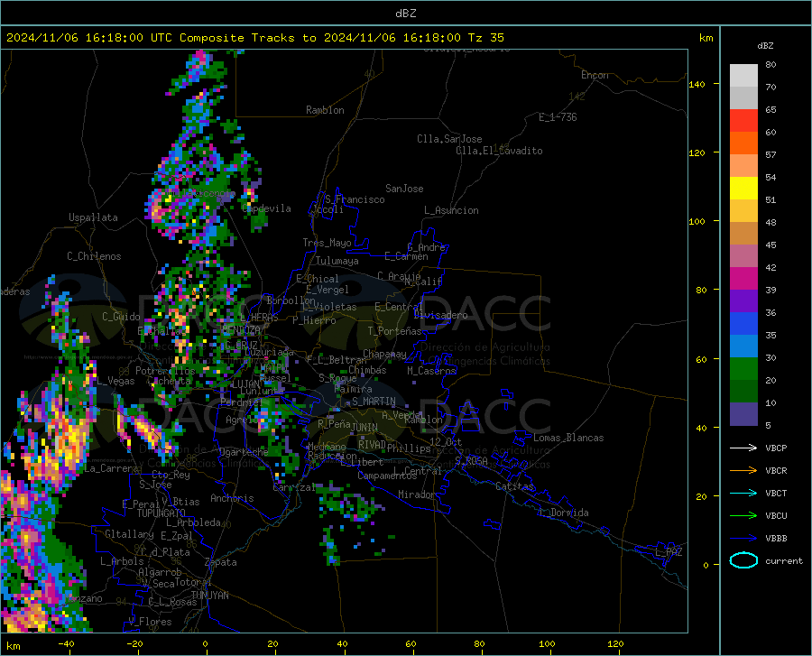Click the MENDOZA city label

tap(241, 330)
